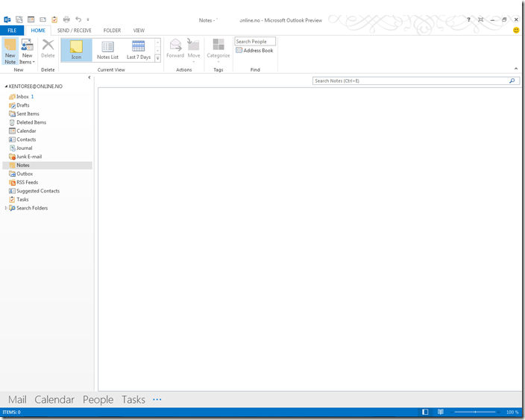Image resolution: width=525 pixels, height=420 pixels.
Task: Select the Notes folder in tree
Action: click(47, 165)
